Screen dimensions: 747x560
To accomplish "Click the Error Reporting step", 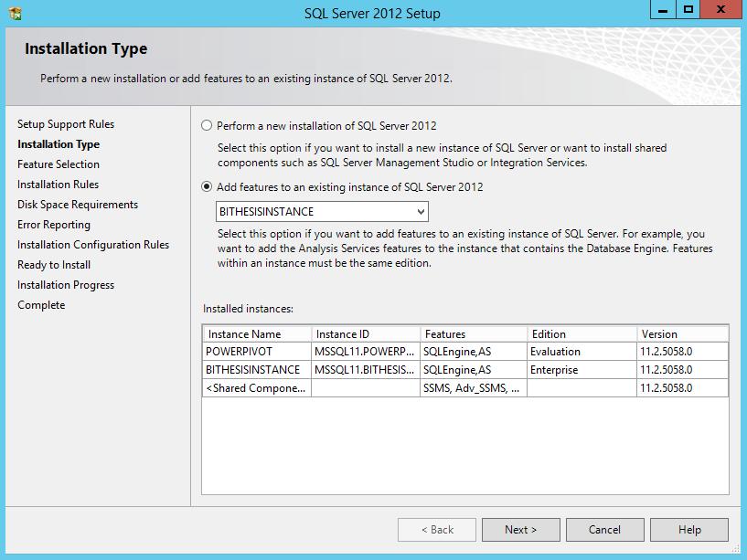I will point(54,225).
